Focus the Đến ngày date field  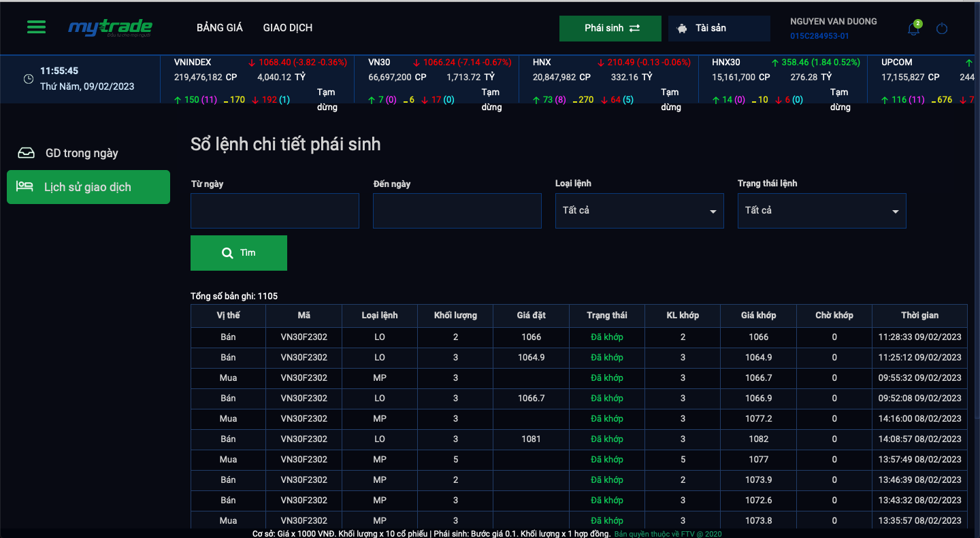click(x=457, y=211)
